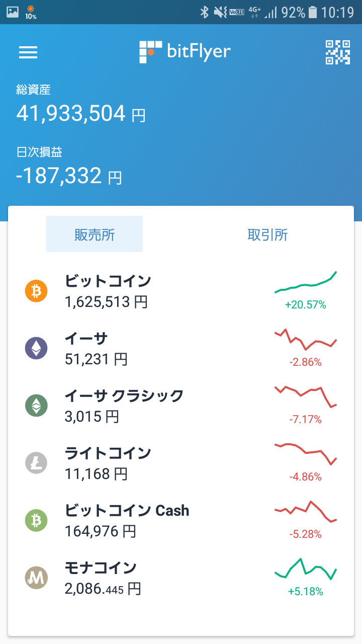Tap the orange Bitcoin coin icon
This screenshot has width=362, height=644.
coord(36,291)
